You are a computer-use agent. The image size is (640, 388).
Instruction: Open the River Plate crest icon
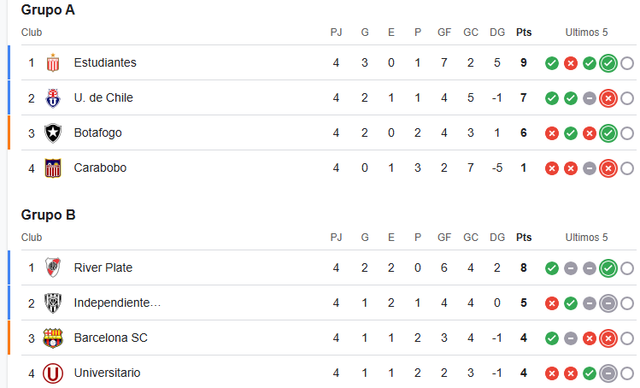[53, 268]
